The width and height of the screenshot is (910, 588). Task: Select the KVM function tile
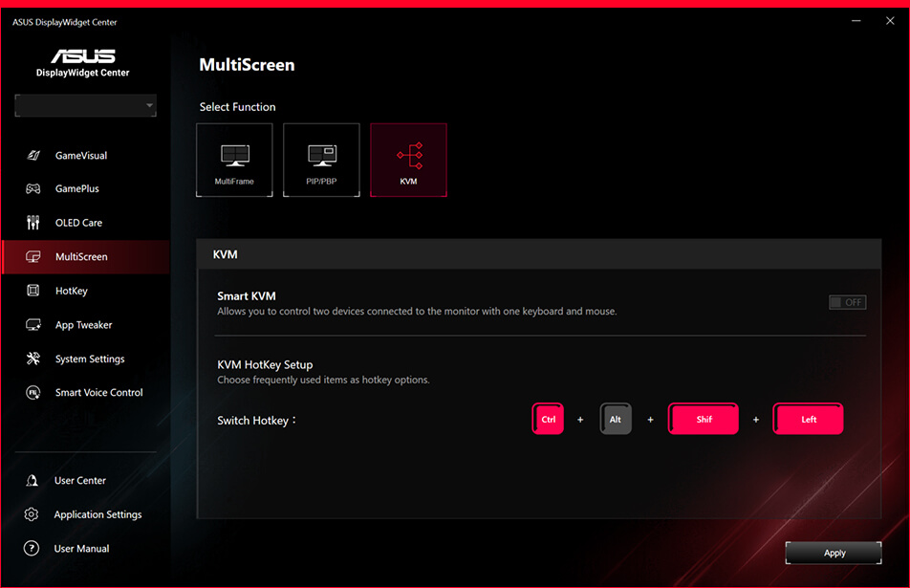[x=408, y=160]
